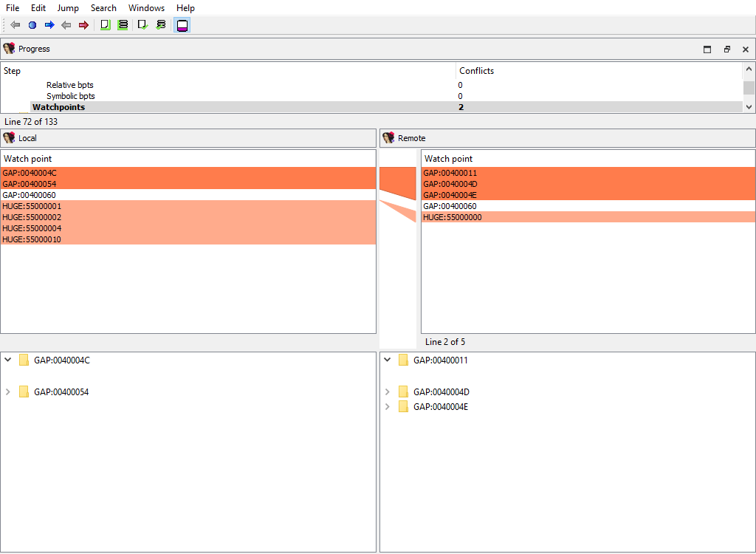Open the Jump menu
Screen dimensions: 756x554
[68, 8]
